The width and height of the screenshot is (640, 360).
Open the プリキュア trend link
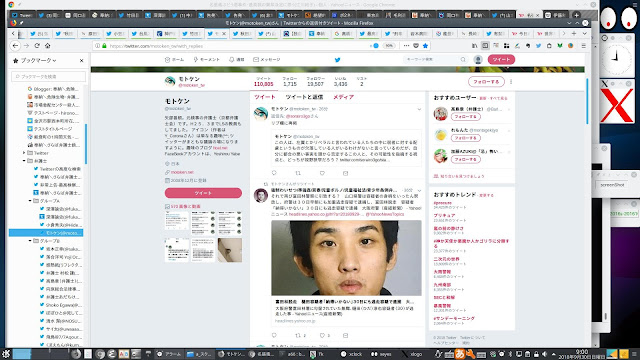click(444, 216)
